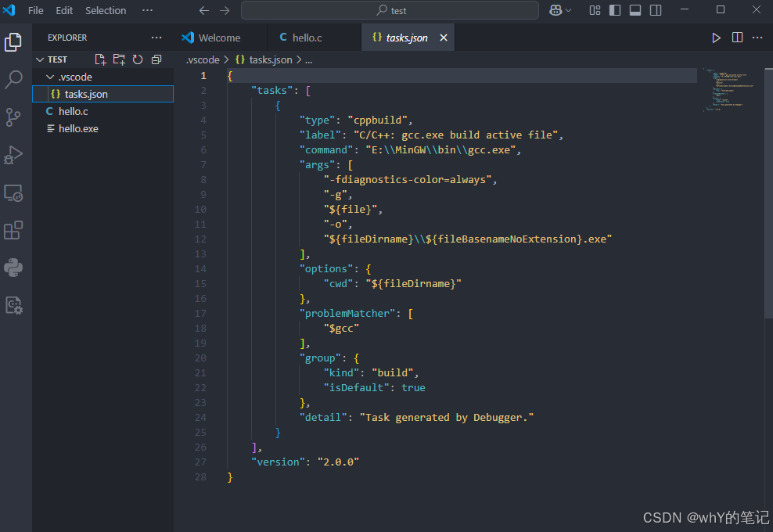Image resolution: width=773 pixels, height=532 pixels.
Task: Open the Search view in activity bar
Action: point(13,79)
